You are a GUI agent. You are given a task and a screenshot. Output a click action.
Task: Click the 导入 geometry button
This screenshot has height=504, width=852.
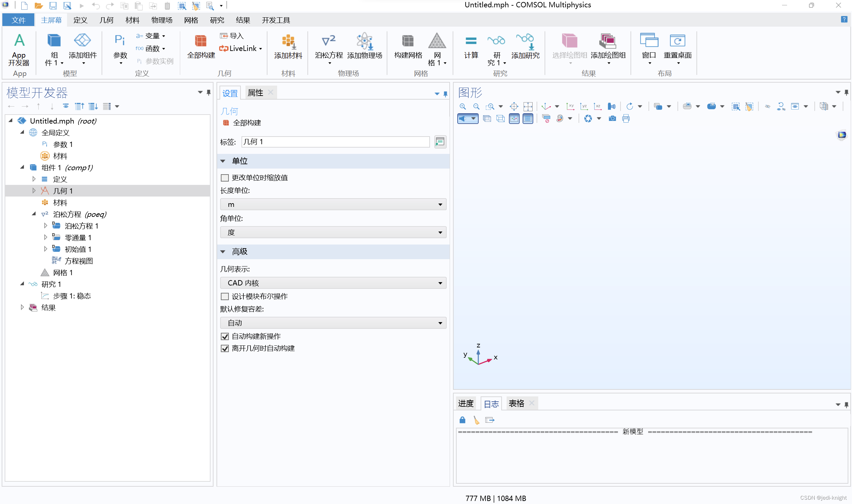click(x=231, y=36)
